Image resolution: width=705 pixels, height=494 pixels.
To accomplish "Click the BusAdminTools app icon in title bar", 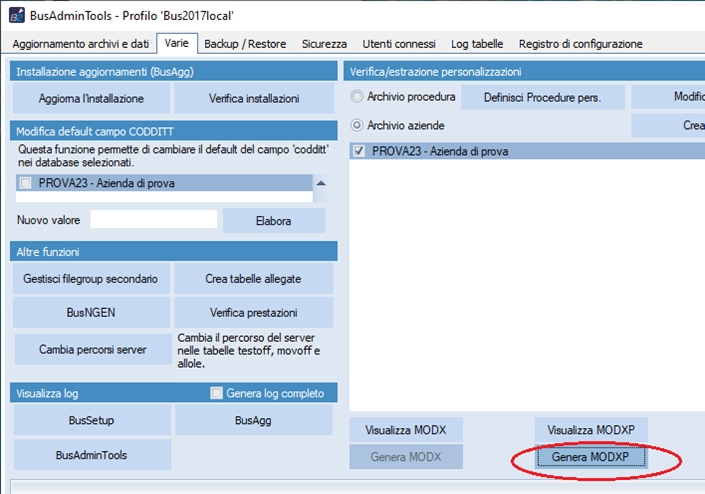I will [x=17, y=15].
